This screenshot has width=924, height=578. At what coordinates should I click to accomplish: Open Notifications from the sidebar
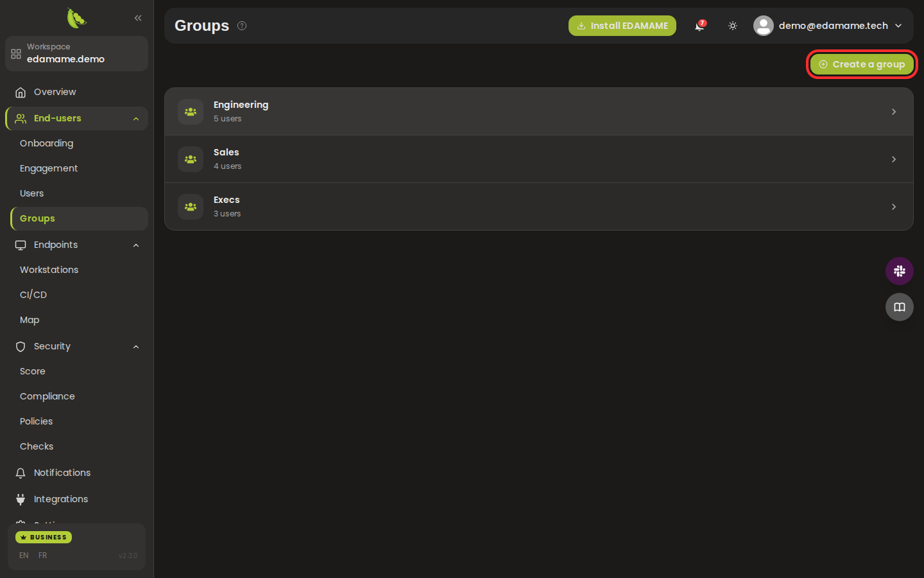76,473
